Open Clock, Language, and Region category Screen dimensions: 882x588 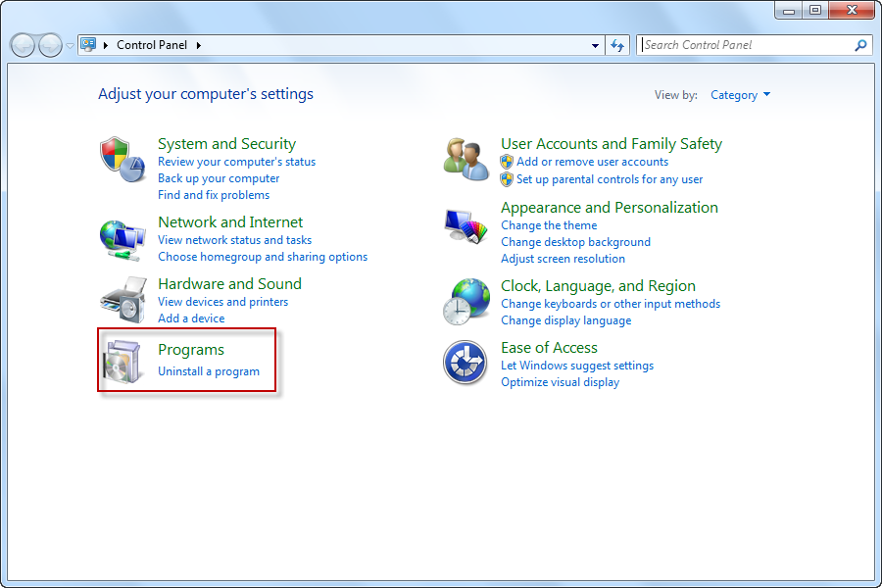coord(598,286)
